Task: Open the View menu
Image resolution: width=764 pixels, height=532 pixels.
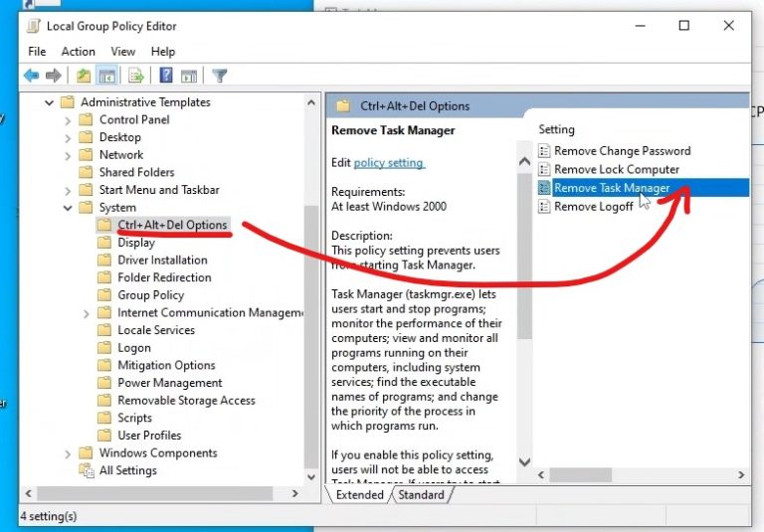Action: coord(122,52)
